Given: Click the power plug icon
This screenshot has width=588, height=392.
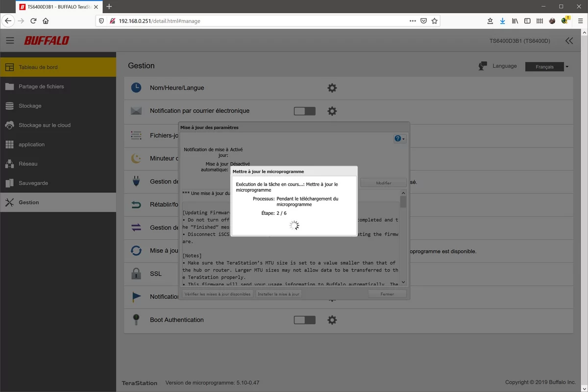Looking at the screenshot, I should point(136,182).
